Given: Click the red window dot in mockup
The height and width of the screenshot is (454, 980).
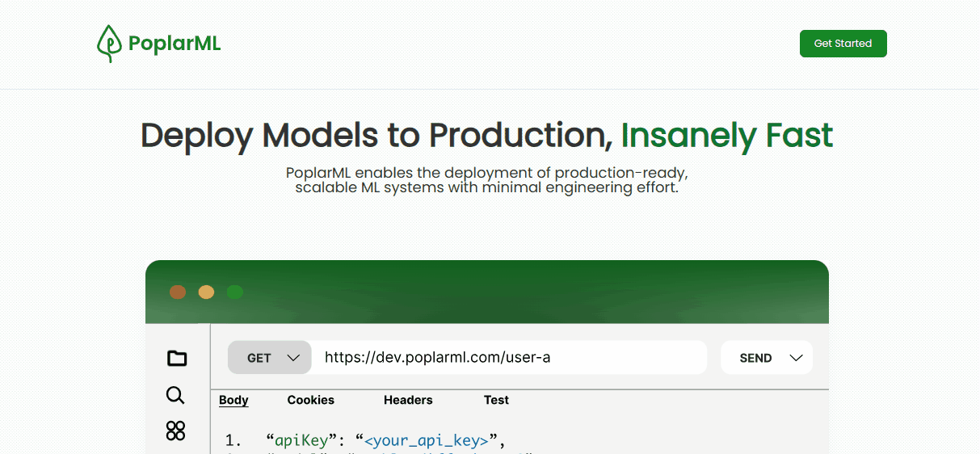Looking at the screenshot, I should point(178,292).
